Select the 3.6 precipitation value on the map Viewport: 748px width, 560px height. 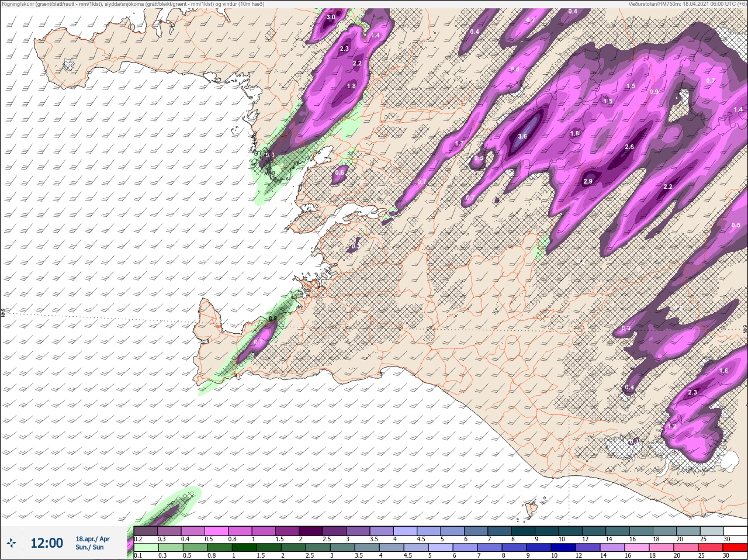pos(522,136)
